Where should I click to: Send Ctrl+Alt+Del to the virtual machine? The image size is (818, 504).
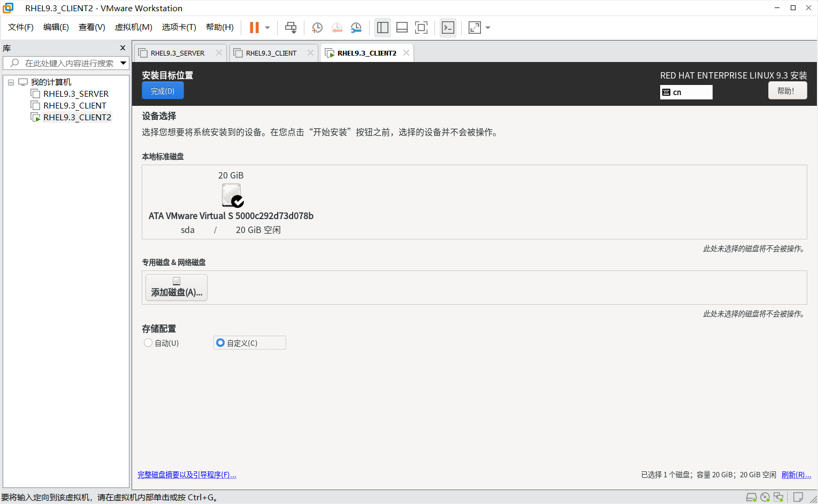click(x=290, y=27)
